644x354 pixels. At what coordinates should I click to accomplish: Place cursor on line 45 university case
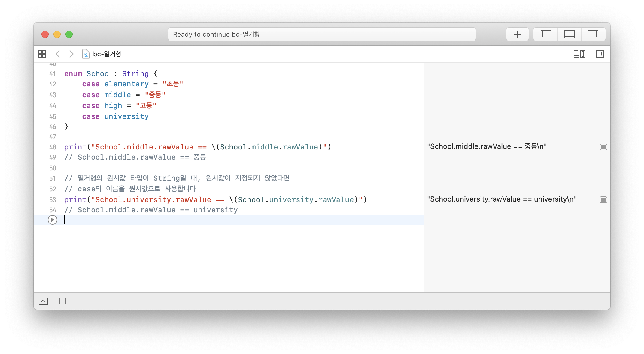point(126,116)
